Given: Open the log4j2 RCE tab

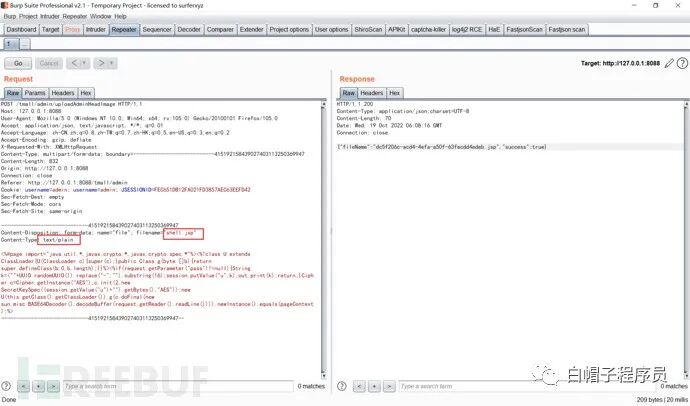Looking at the screenshot, I should pos(467,29).
